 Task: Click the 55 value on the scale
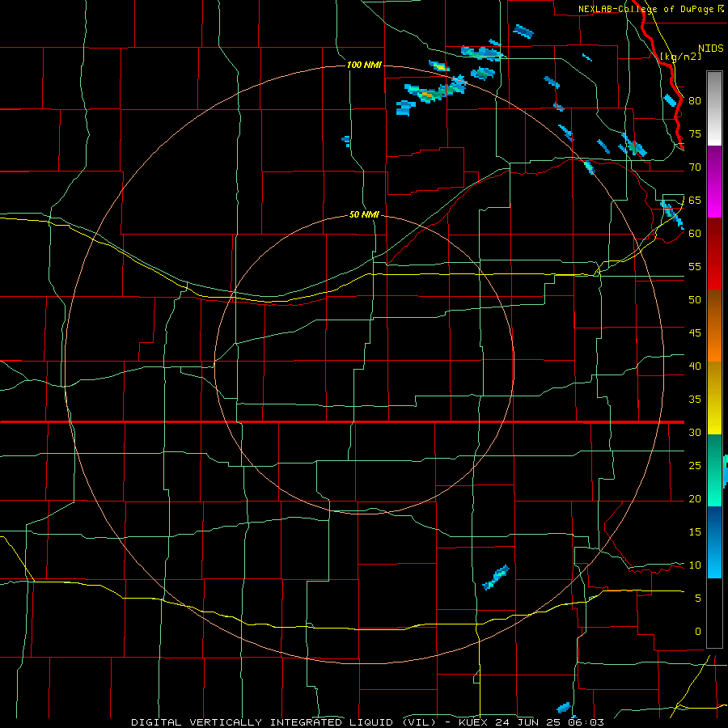(695, 267)
